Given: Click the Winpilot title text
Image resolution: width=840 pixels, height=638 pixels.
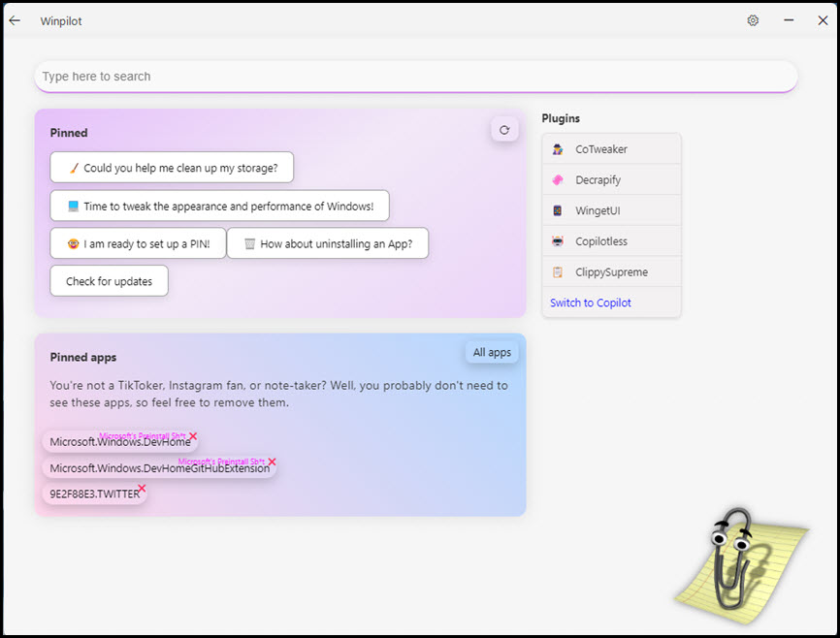Looking at the screenshot, I should pyautogui.click(x=61, y=21).
